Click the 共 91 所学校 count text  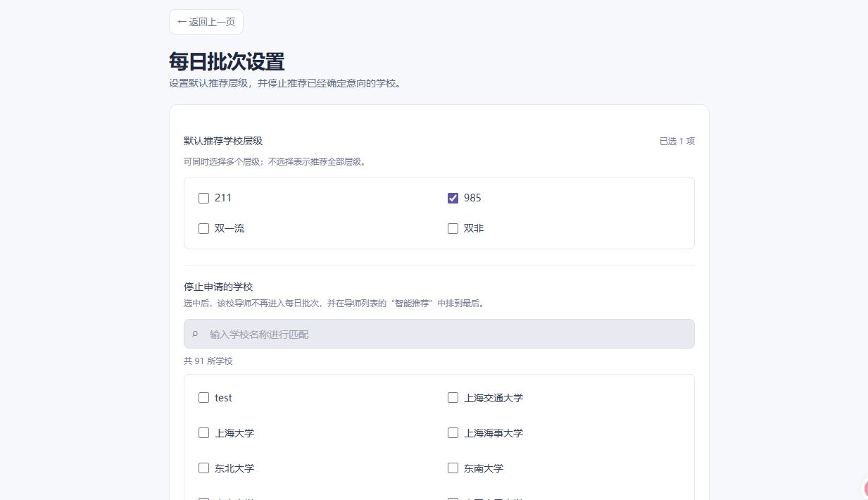coord(208,361)
